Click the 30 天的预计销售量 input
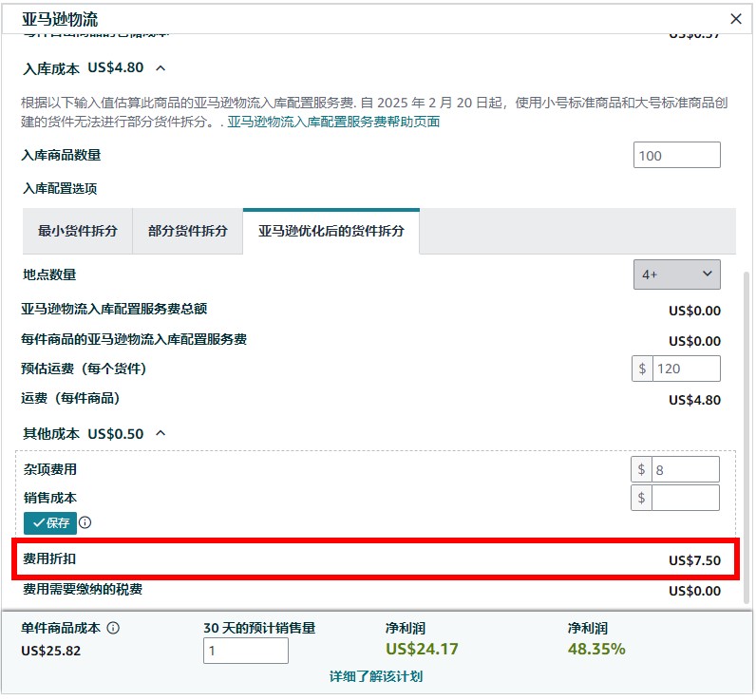Image resolution: width=756 pixels, height=700 pixels. pos(246,651)
